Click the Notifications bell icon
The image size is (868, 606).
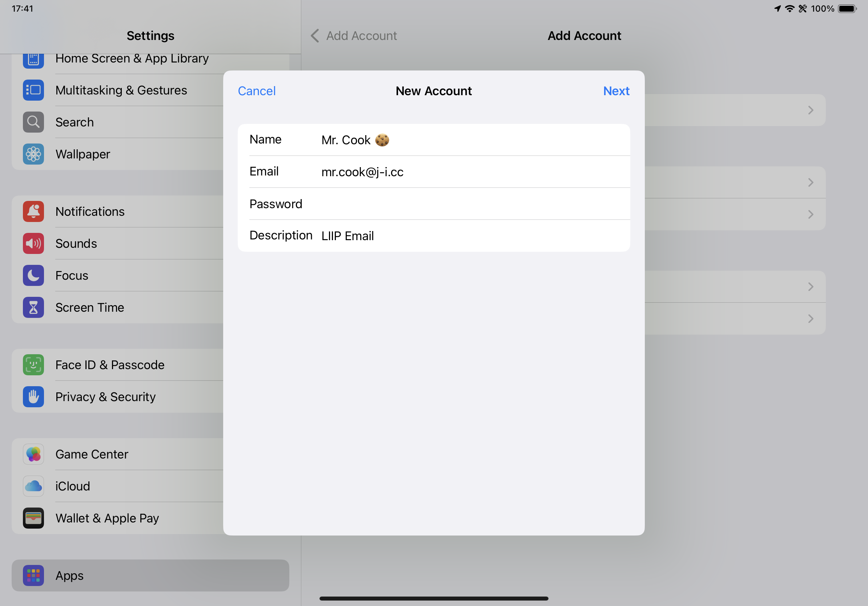point(33,211)
